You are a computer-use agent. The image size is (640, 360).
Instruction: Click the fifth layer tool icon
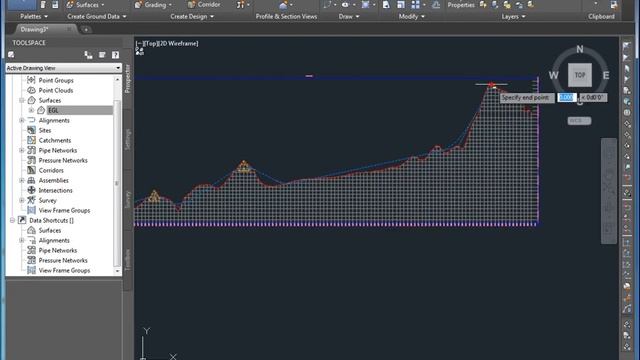coord(531,4)
